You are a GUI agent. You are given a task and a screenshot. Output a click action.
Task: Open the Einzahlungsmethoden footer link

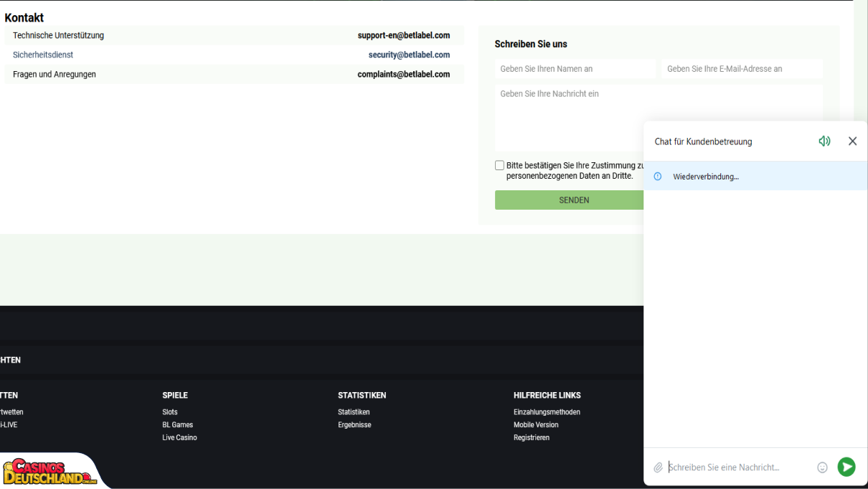(547, 412)
